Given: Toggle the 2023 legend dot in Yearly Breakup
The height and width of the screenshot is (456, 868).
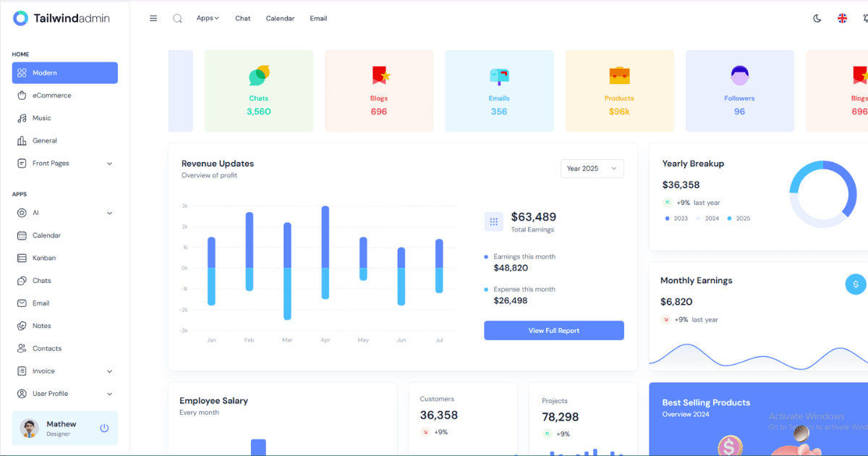Looking at the screenshot, I should pyautogui.click(x=667, y=219).
